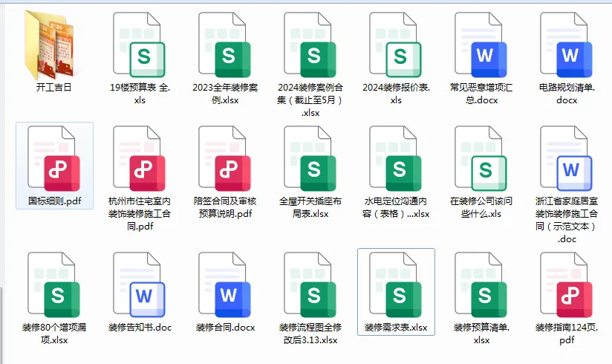Click the 国标细则.pdf file name label

click(x=54, y=201)
